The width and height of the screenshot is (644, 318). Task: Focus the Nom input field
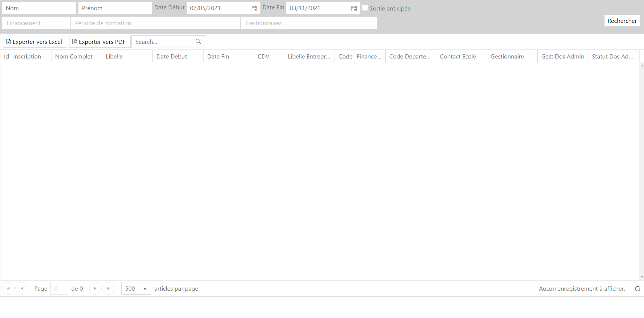coord(39,8)
